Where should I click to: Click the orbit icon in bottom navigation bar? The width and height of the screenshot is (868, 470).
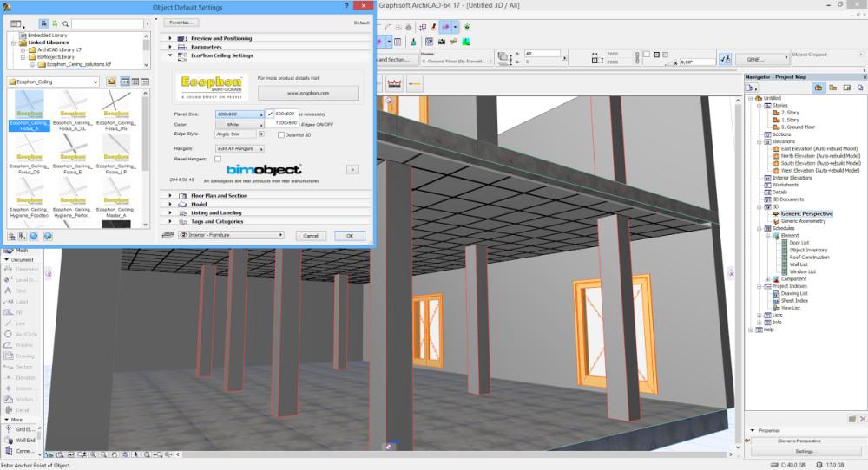pos(124,454)
